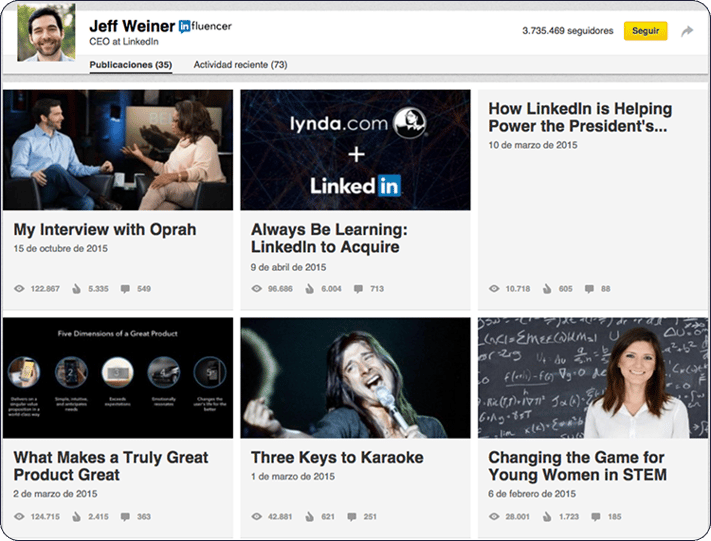The height and width of the screenshot is (541, 711).
Task: Click the 549 comments count
Action: 144,289
